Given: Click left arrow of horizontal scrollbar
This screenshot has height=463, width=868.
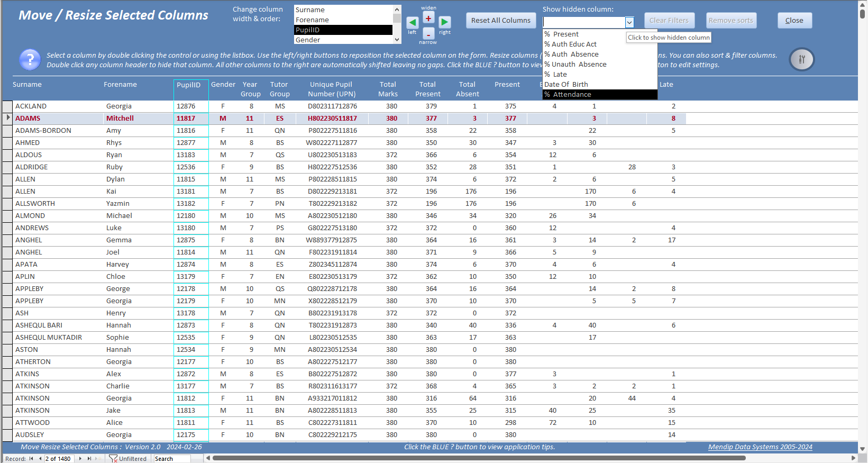Looking at the screenshot, I should (x=208, y=458).
